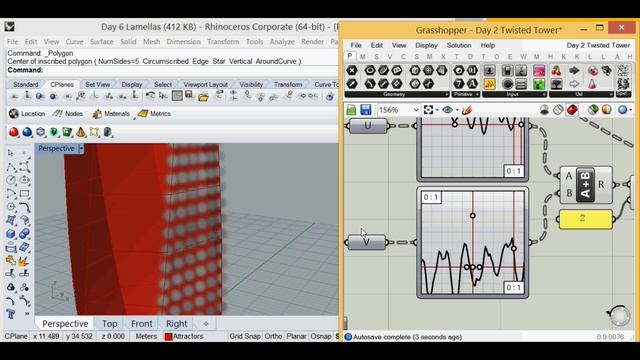Open the Curve menu in Rhinoceros
The height and width of the screenshot is (360, 640).
pos(74,42)
